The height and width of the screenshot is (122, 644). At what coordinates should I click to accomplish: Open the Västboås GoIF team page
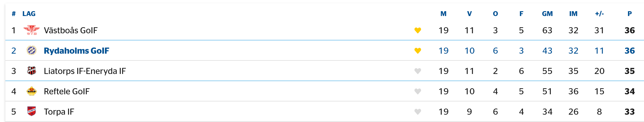click(71, 30)
